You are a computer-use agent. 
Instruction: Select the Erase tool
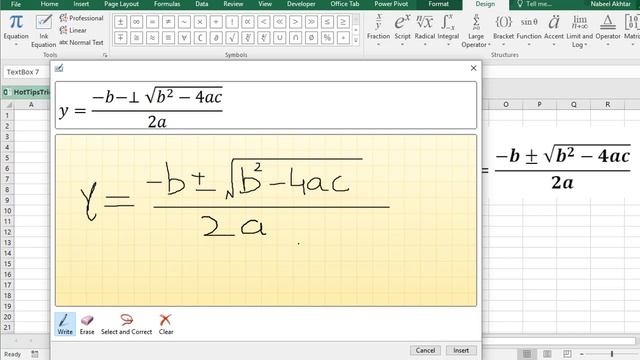(87, 324)
